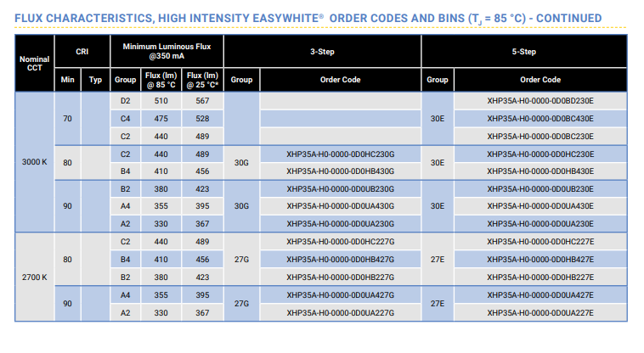Screen dimensions: 644x353
Task: Click the 510 lm flux value
Action: click(161, 101)
